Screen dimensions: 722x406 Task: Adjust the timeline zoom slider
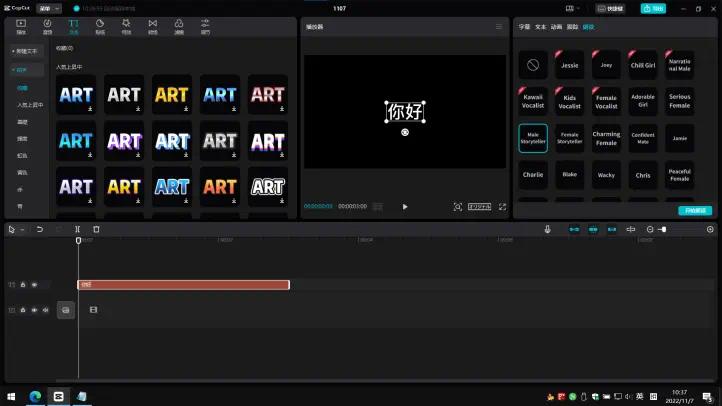[x=662, y=229]
